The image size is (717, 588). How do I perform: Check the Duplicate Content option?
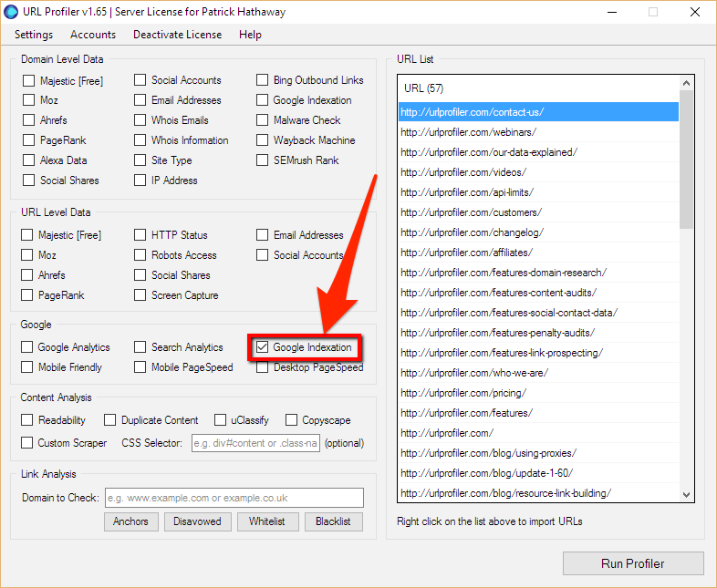tap(110, 420)
